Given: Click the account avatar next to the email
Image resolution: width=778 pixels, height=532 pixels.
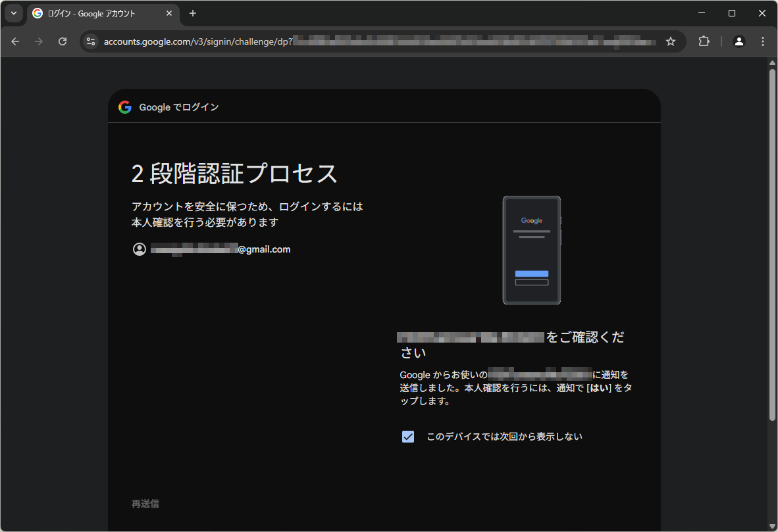Looking at the screenshot, I should point(139,249).
